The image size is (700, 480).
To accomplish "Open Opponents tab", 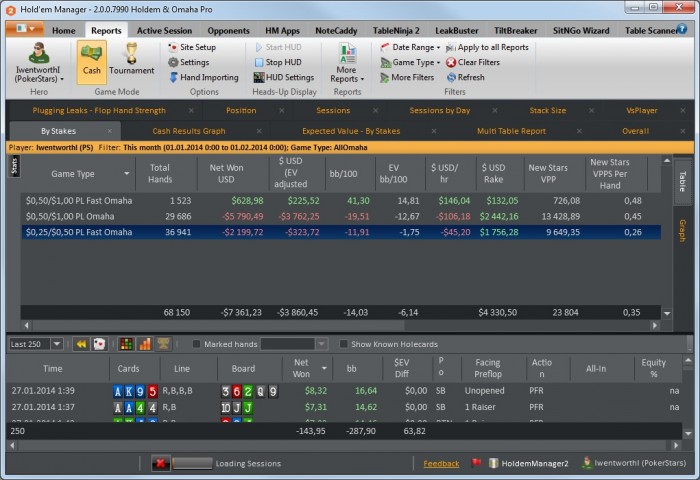I will pos(228,31).
